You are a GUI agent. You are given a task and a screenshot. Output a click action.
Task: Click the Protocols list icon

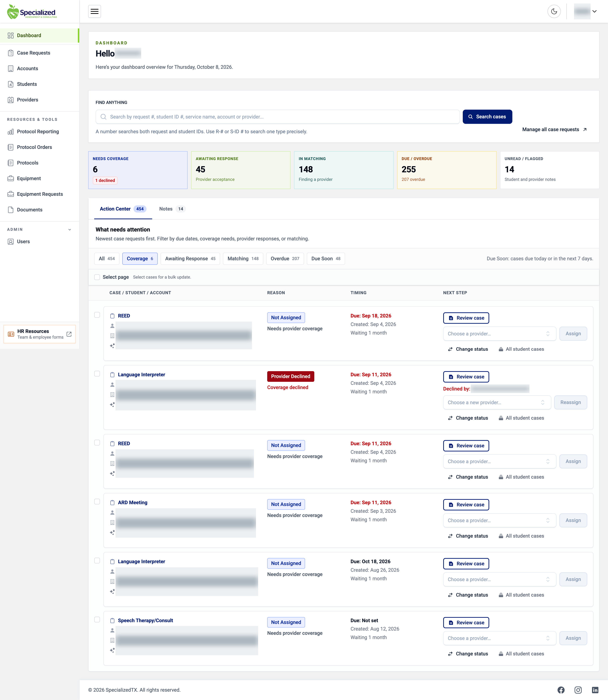pyautogui.click(x=10, y=163)
